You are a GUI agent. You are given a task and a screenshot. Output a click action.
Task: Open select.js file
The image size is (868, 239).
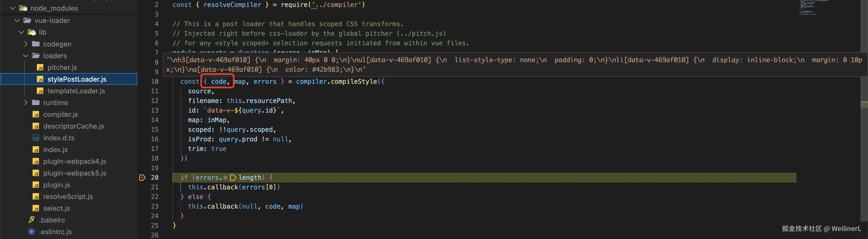pos(57,208)
